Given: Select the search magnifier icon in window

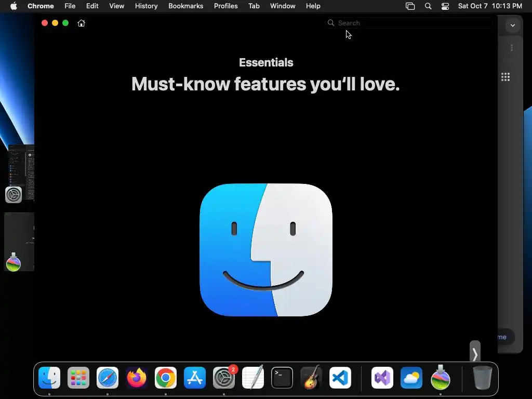Looking at the screenshot, I should tap(331, 23).
